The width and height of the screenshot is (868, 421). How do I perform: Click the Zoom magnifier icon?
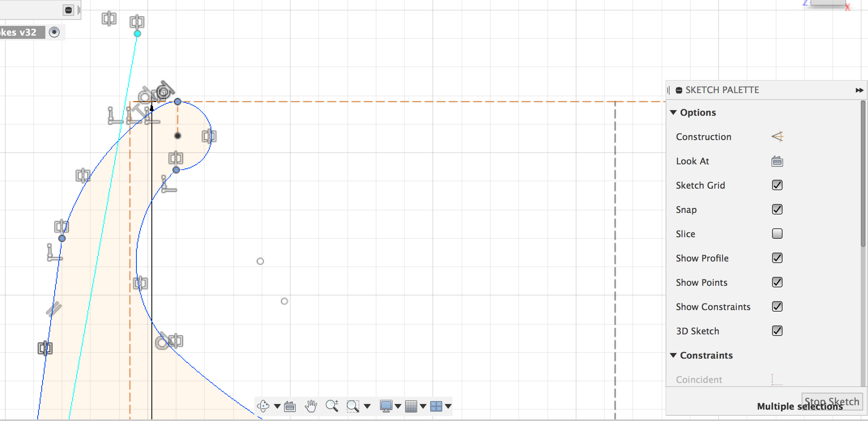tap(333, 406)
